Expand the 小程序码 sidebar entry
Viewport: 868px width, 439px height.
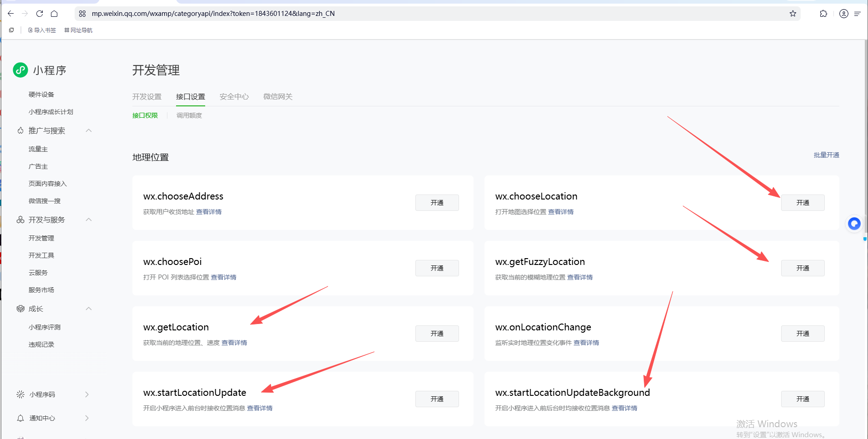(87, 394)
